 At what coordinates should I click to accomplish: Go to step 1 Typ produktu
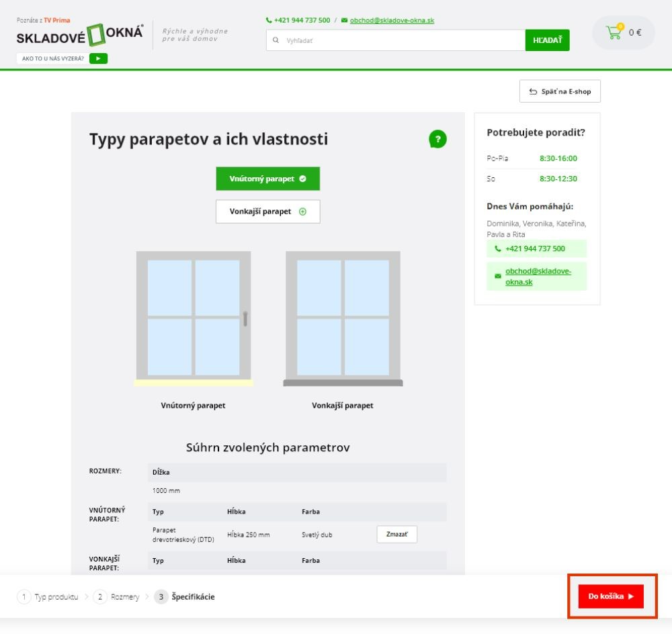(48, 596)
